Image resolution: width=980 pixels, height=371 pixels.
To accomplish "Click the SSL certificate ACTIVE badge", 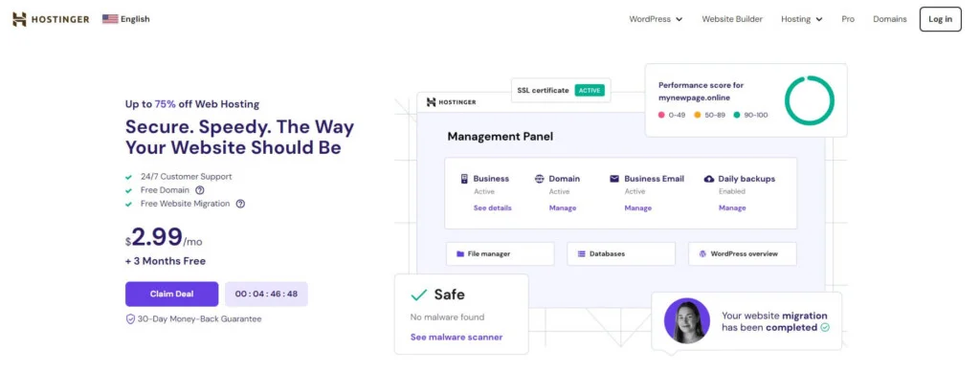I will pos(589,91).
